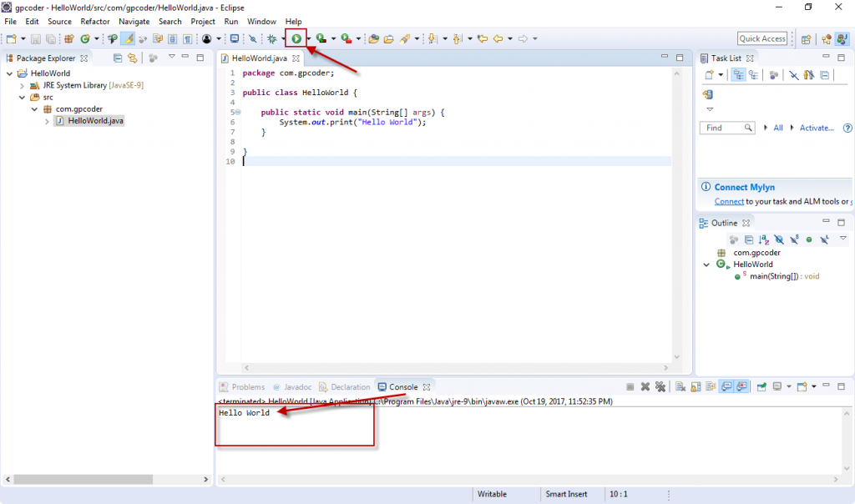Image resolution: width=855 pixels, height=504 pixels.
Task: Open Debug button dropdown arrow
Action: [283, 38]
